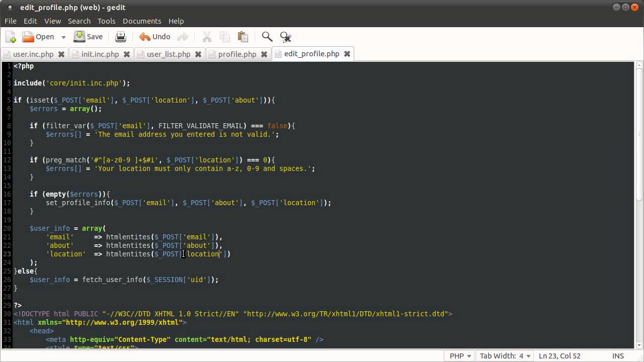Click the document icon on user_list.php tab
Viewport: 644px width, 362px height.
coord(141,54)
